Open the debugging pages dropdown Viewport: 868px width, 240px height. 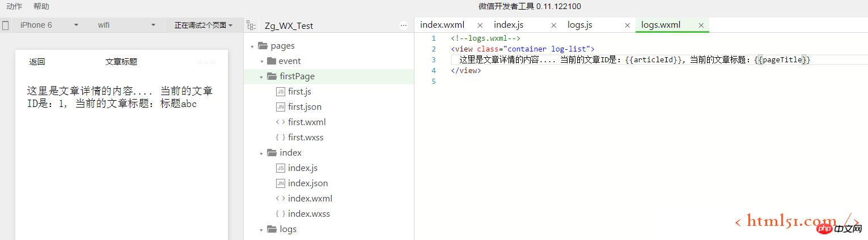pyautogui.click(x=204, y=25)
